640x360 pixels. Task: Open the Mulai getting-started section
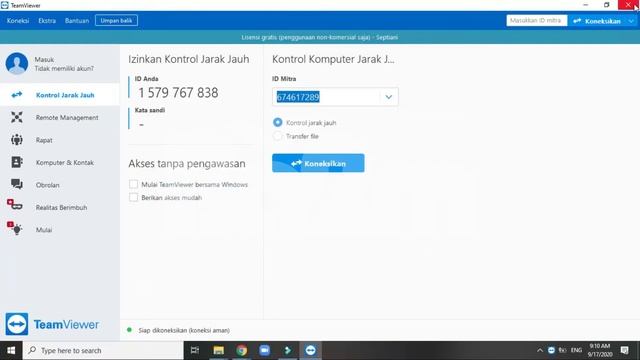coord(60,230)
